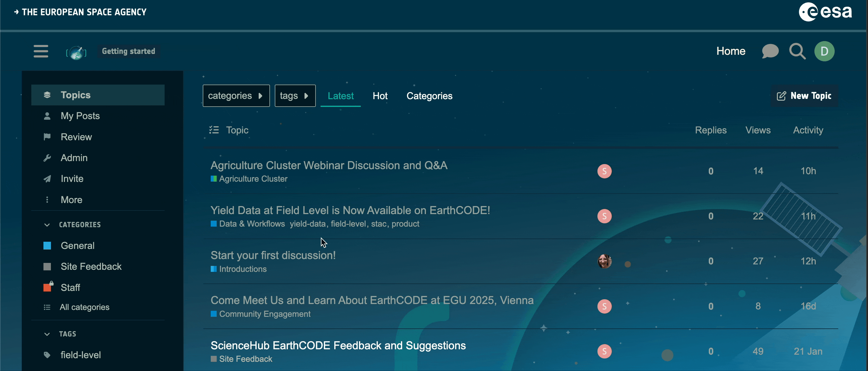This screenshot has width=868, height=371.
Task: Open search with magnifier icon
Action: (x=797, y=51)
